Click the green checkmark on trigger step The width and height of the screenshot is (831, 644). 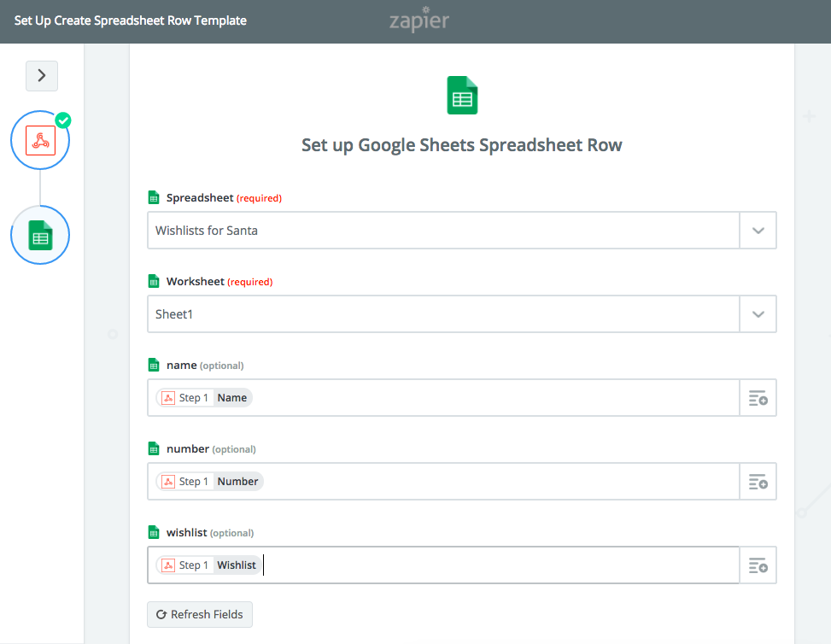(x=63, y=120)
